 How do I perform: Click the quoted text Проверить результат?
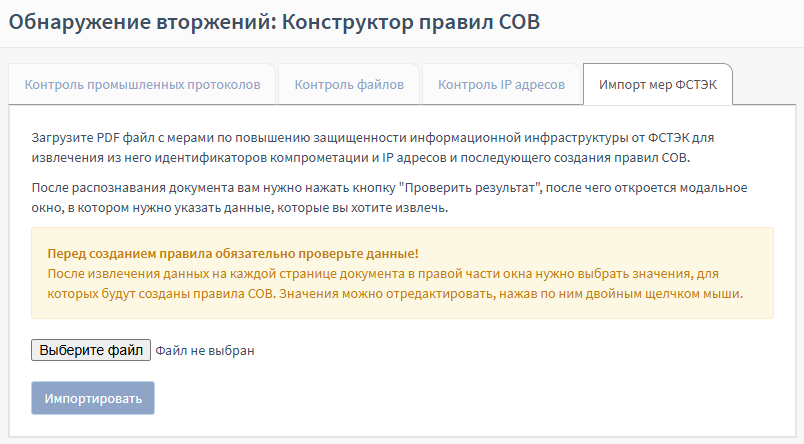(469, 188)
